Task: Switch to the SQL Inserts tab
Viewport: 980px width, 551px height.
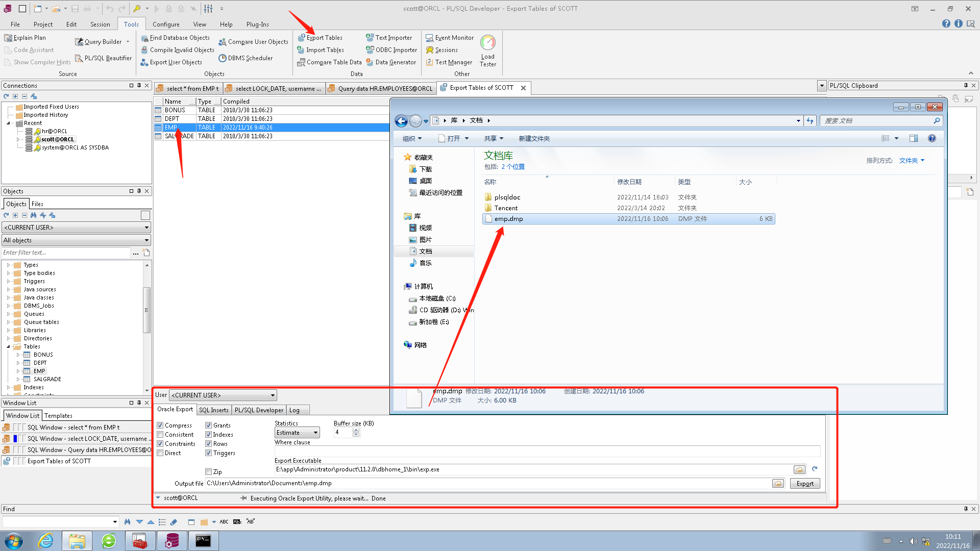Action: (x=213, y=410)
